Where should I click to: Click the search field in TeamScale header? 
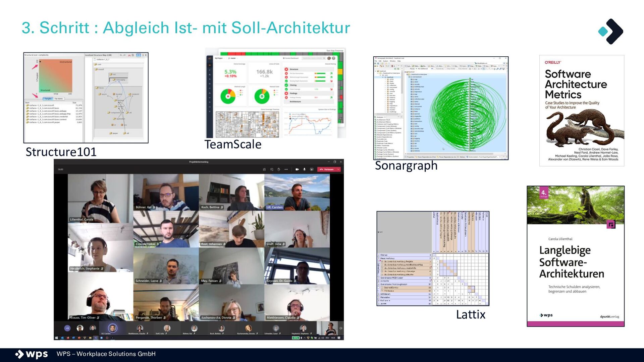pos(314,58)
